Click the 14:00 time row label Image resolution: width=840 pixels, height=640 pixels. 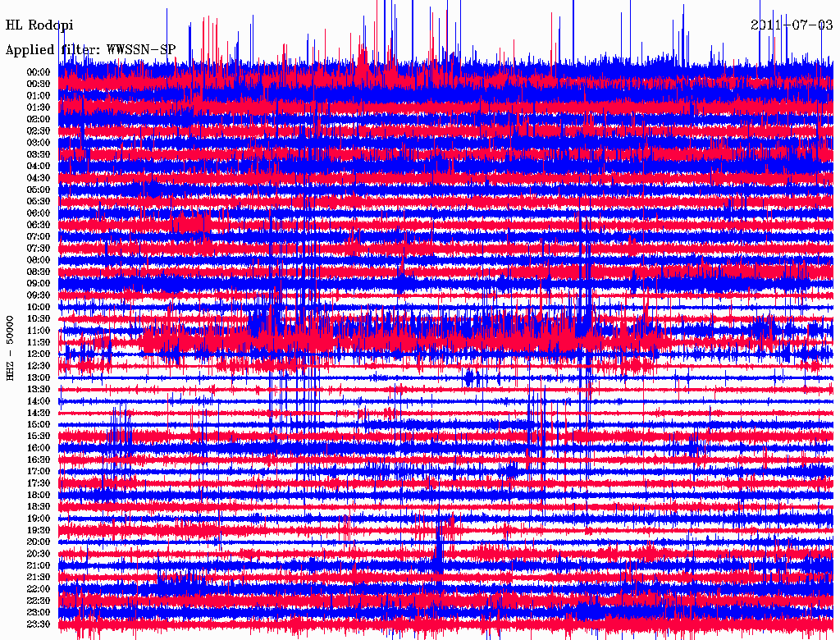(x=39, y=401)
